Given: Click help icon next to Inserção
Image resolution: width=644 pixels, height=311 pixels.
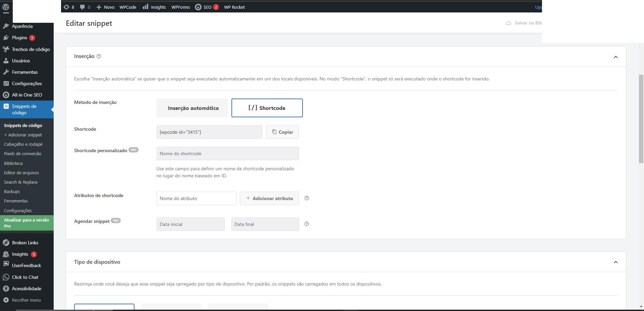Looking at the screenshot, I should pyautogui.click(x=99, y=56).
